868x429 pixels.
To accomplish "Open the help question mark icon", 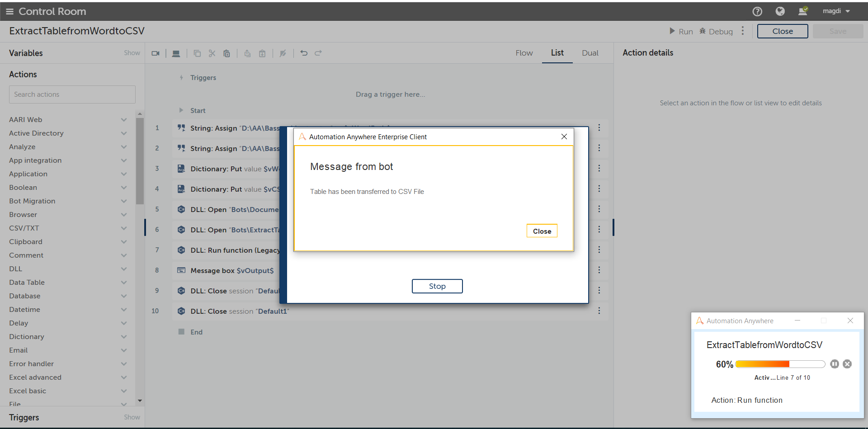I will [757, 11].
